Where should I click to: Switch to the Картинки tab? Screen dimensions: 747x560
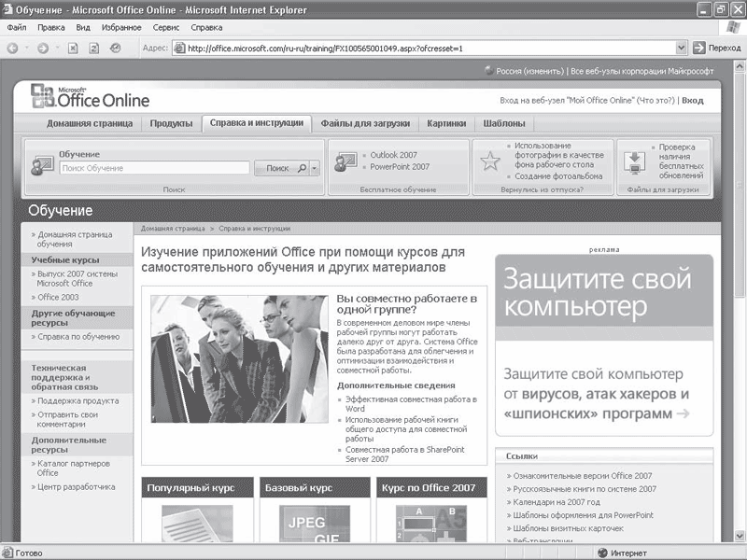[x=446, y=124]
